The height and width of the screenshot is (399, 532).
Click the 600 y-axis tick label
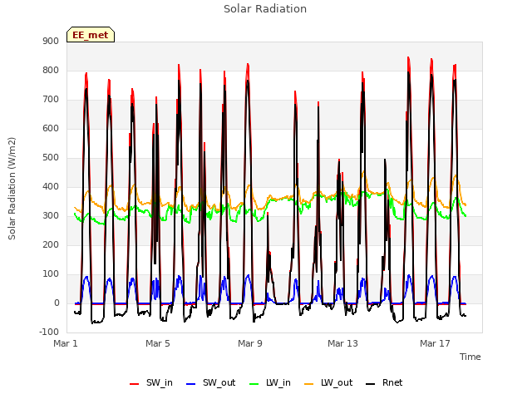(x=51, y=129)
